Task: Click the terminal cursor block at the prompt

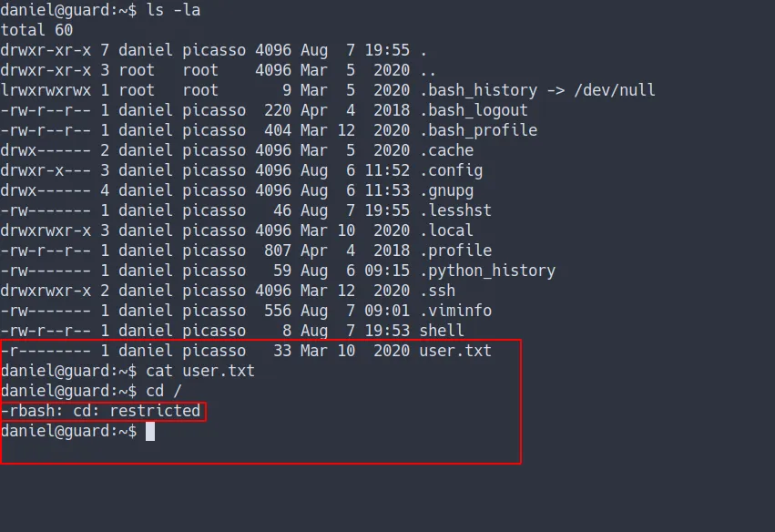Action: click(x=150, y=431)
